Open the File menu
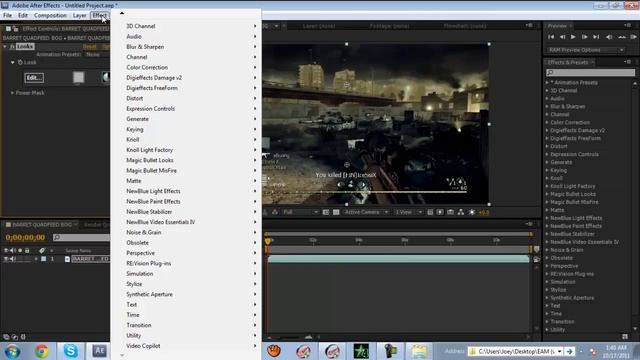 click(7, 16)
